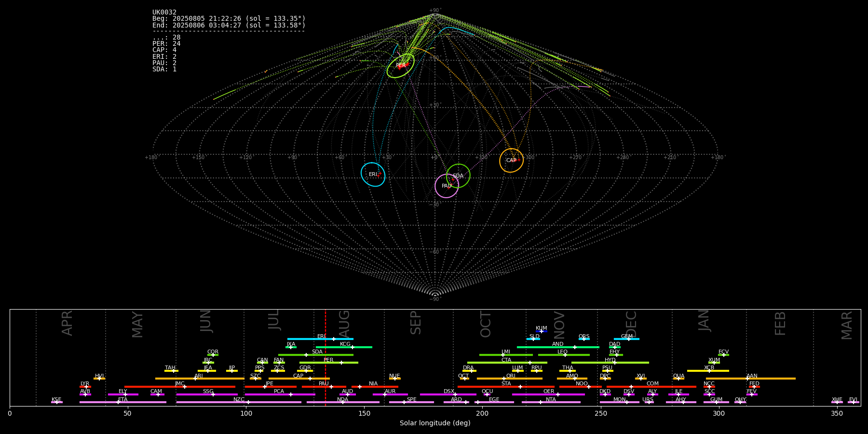Select the KUM shower label in the timeline
The width and height of the screenshot is (868, 434).
click(541, 328)
